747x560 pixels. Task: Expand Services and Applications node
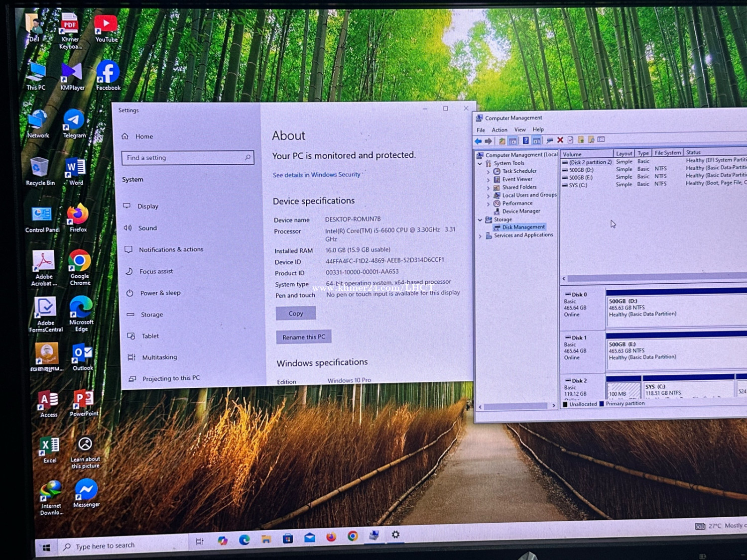(x=480, y=236)
